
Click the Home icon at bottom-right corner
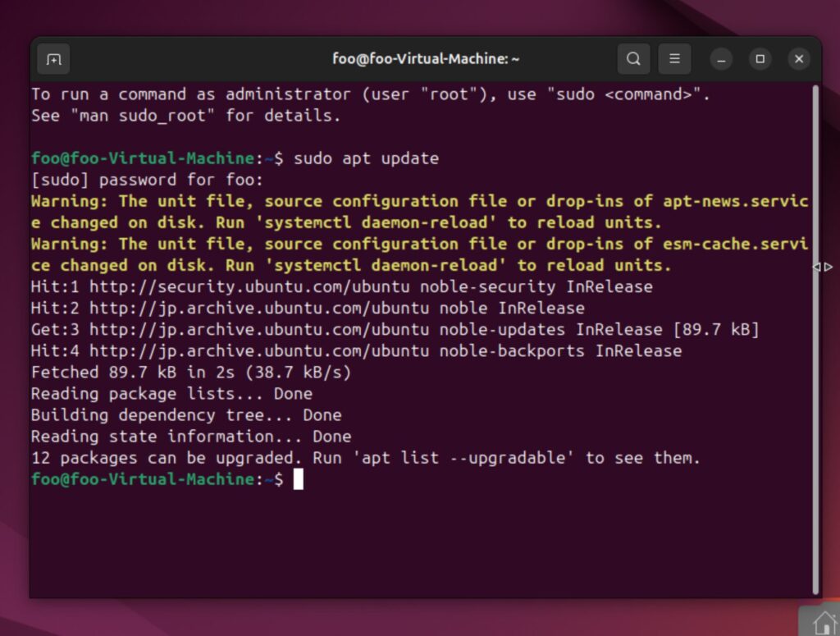(x=823, y=621)
